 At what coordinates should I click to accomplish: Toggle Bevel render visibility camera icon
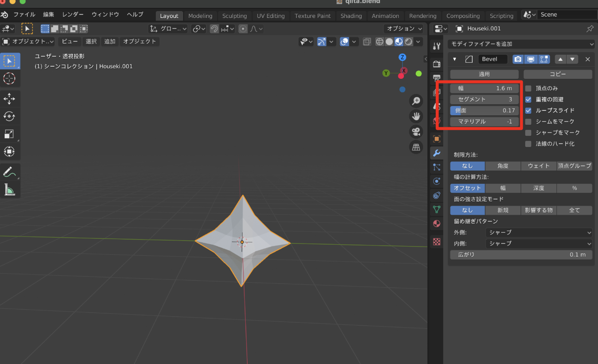518,59
